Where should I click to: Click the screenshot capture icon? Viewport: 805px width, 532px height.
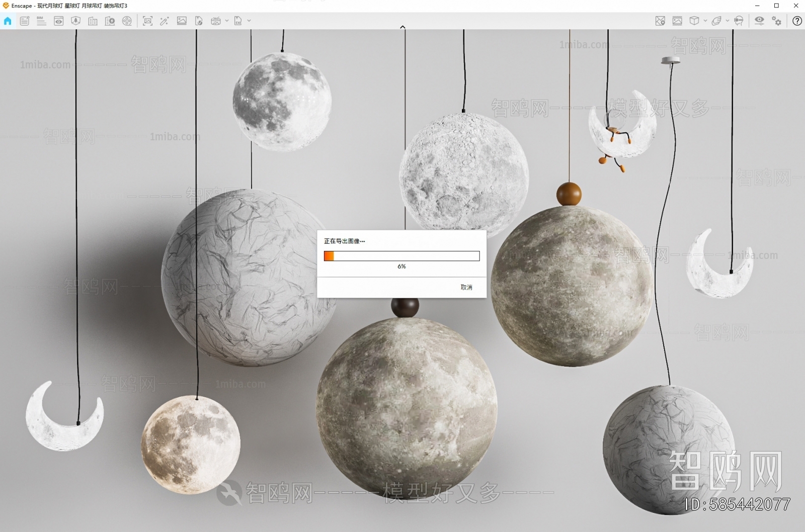point(147,21)
